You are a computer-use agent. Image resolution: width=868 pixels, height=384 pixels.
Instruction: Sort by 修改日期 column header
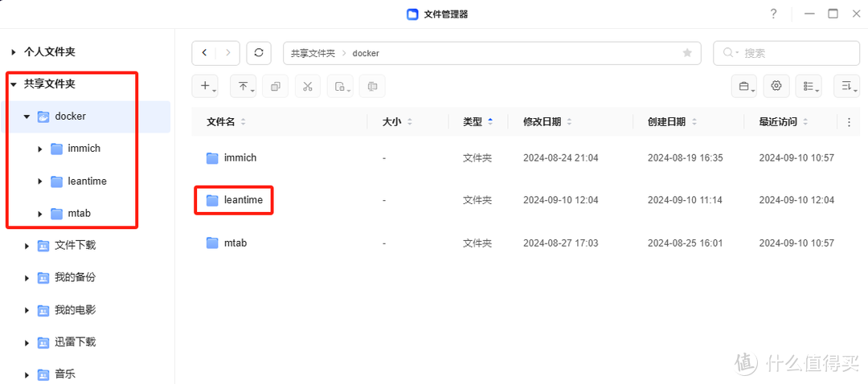(x=542, y=122)
